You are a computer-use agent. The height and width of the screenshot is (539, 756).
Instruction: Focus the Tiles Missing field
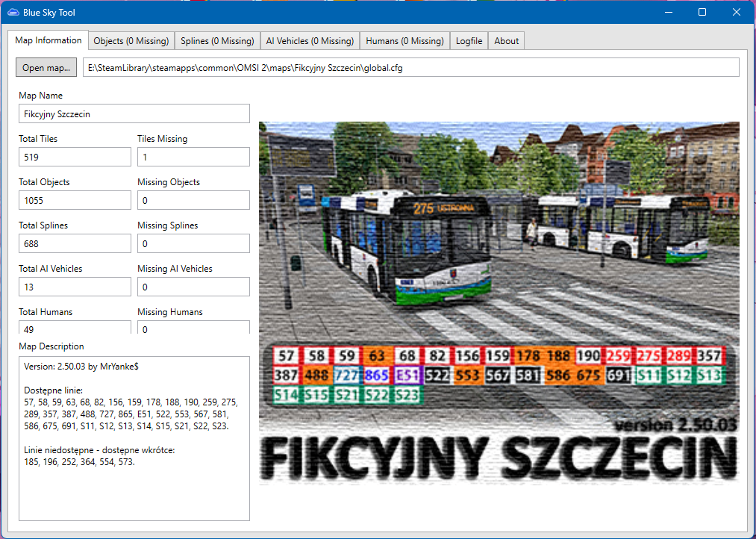[193, 158]
